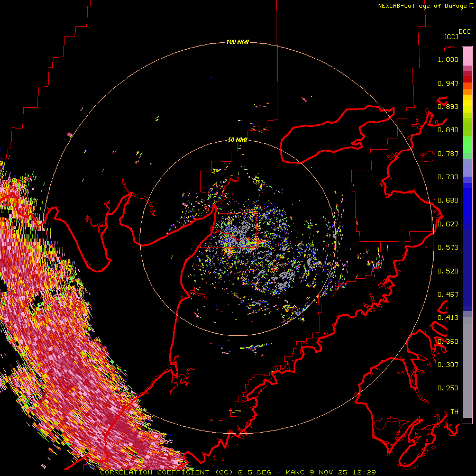Click the 0.573 scale value
This screenshot has width=476, height=476.
click(448, 248)
